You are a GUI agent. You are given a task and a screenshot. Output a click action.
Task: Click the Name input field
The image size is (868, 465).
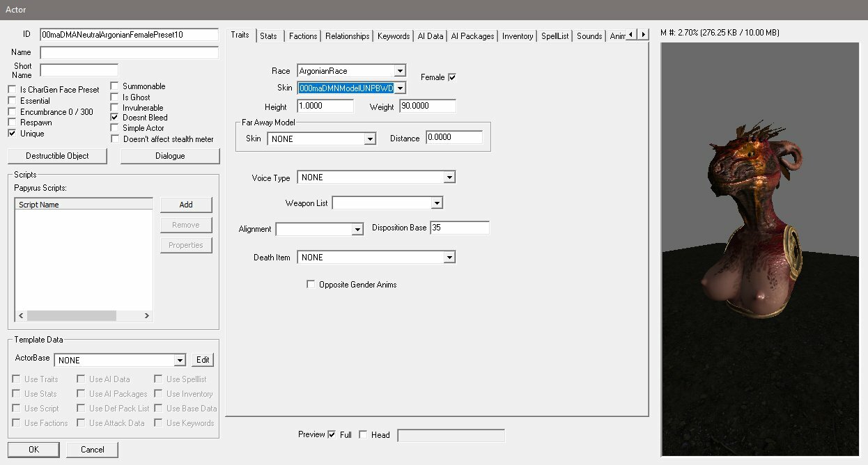click(129, 52)
